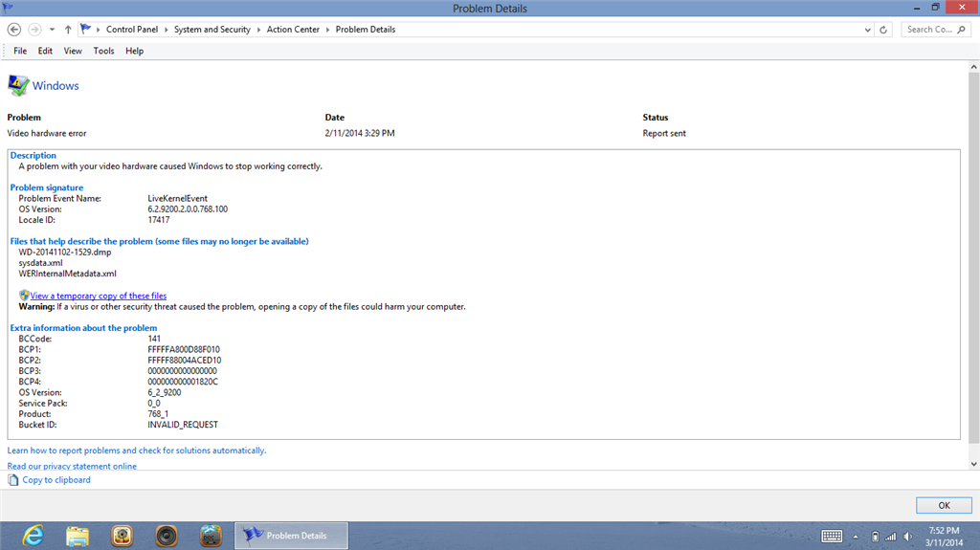
Task: Open the Help menu
Action: tap(134, 51)
